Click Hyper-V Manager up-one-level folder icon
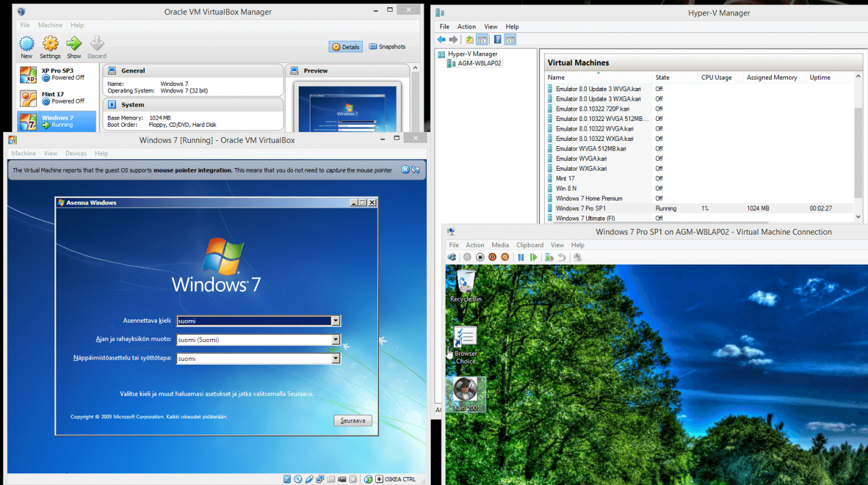 (x=470, y=39)
